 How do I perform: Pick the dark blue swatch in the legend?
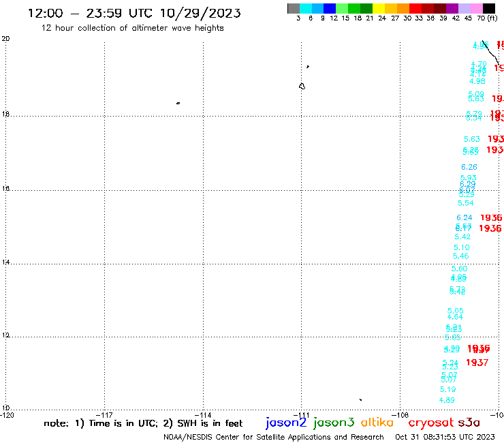tap(330, 8)
